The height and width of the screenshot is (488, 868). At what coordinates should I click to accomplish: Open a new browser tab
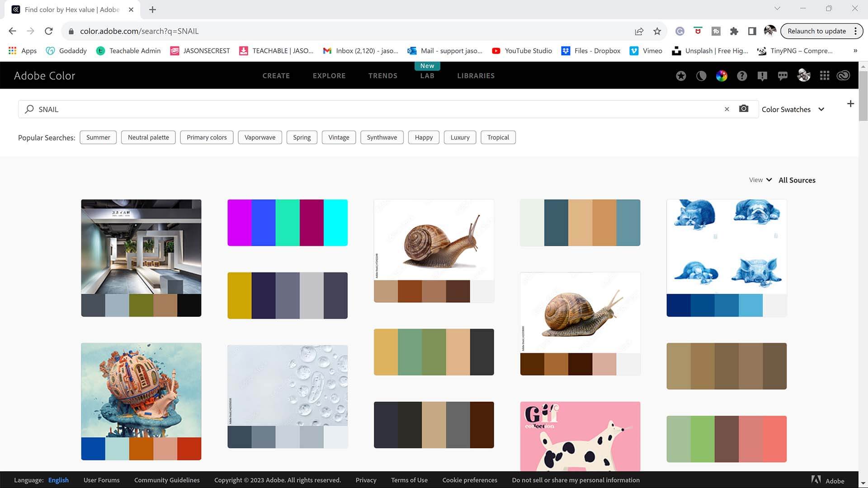click(152, 9)
